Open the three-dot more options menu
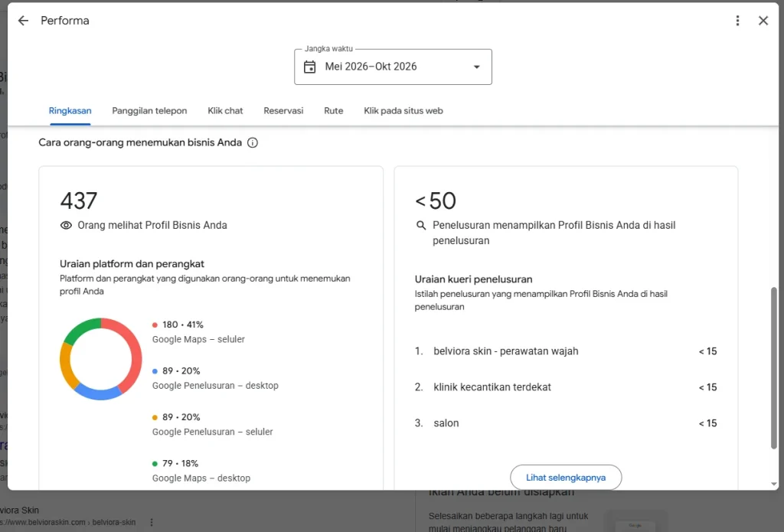 click(x=737, y=21)
